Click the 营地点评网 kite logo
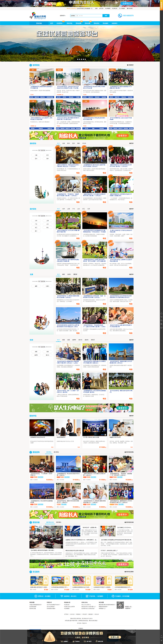This screenshot has height=644, width=163. [38, 16]
